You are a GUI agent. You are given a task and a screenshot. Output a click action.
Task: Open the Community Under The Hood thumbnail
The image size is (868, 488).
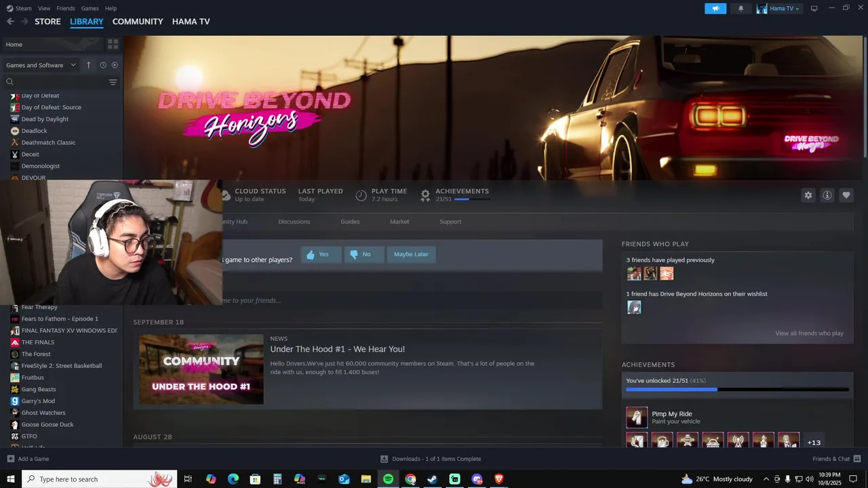click(201, 369)
